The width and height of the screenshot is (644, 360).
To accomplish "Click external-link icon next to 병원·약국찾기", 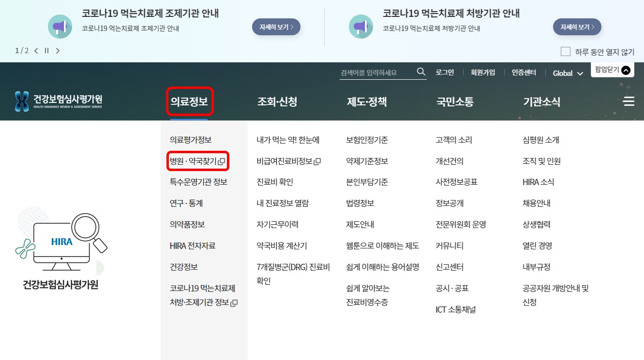I will click(x=222, y=161).
